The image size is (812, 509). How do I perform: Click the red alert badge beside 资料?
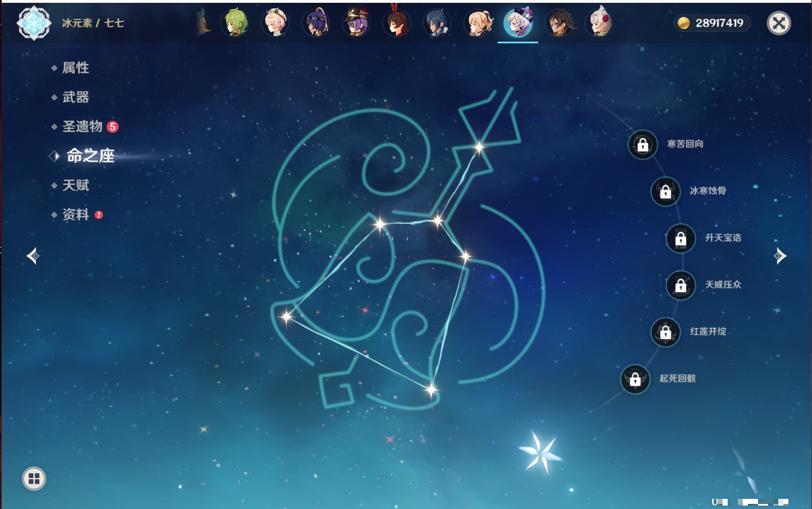point(99,214)
